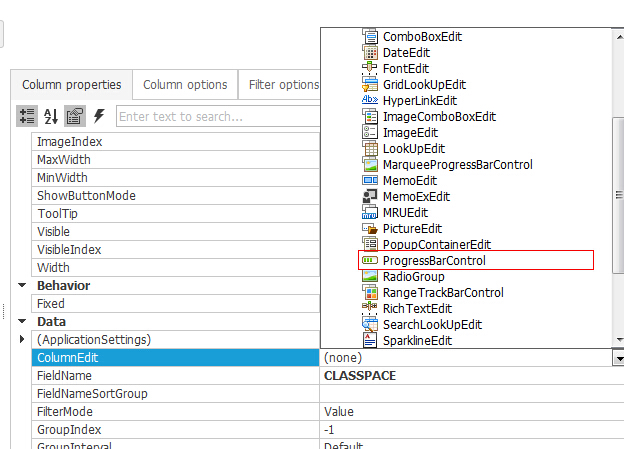Toggle categorized view in property grid
Viewport: 624px width, 449px height.
coord(27,116)
